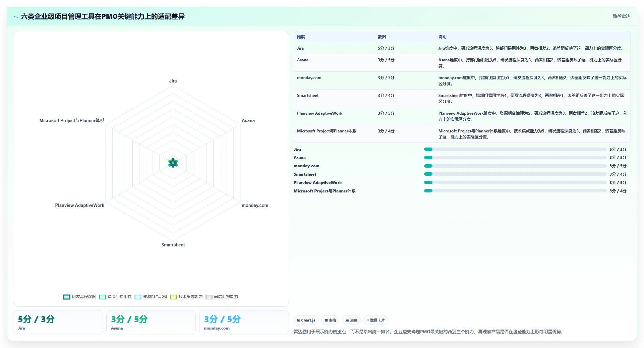
Task: Click Microsoft Project与Planner体系 radar axis label
Action: [x=72, y=120]
